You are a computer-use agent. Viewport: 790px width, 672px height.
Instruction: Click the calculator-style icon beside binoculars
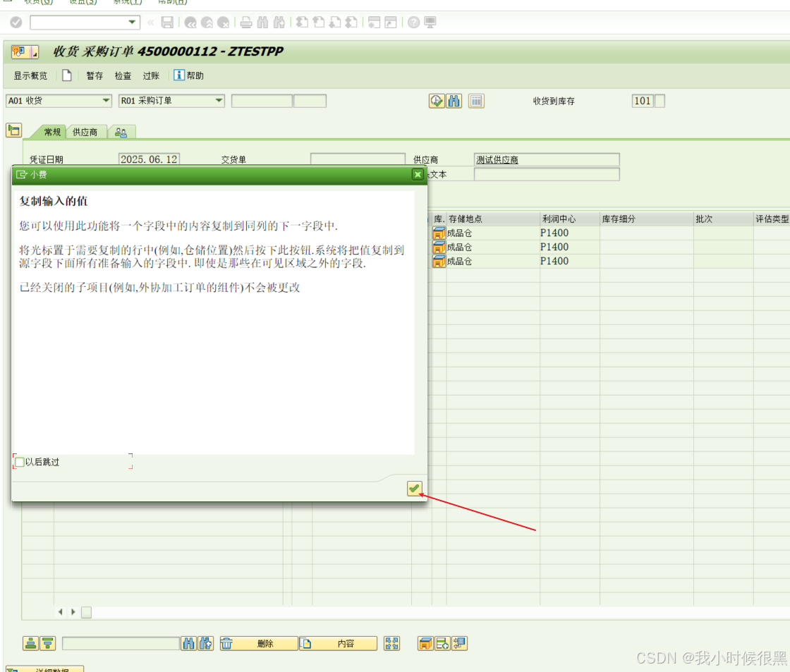[x=476, y=101]
